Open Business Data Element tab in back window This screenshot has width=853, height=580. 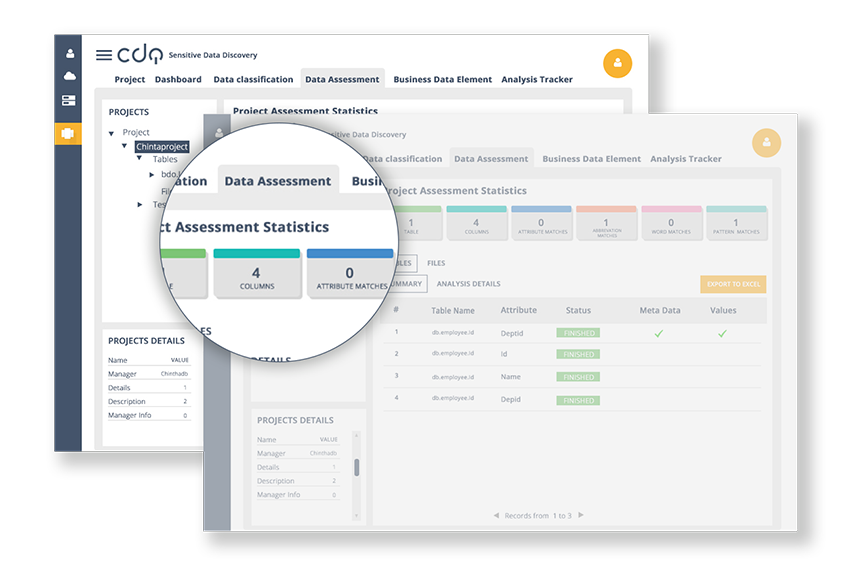point(442,79)
